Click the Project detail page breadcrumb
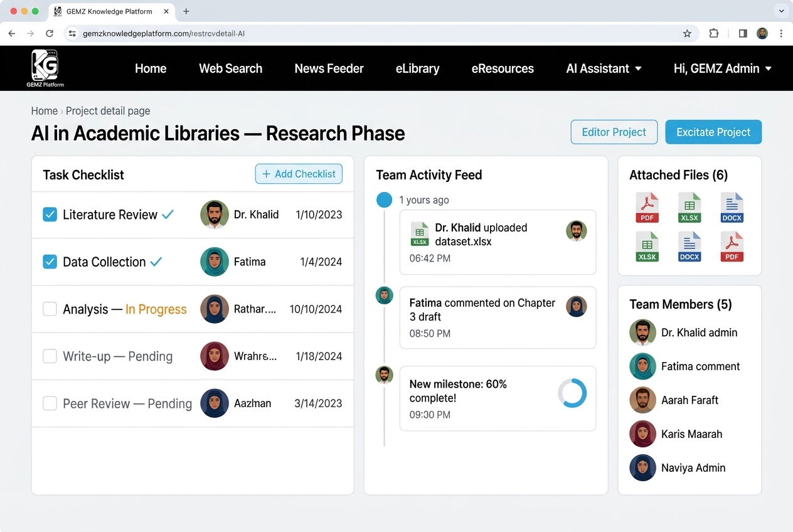The image size is (793, 532). 108,111
